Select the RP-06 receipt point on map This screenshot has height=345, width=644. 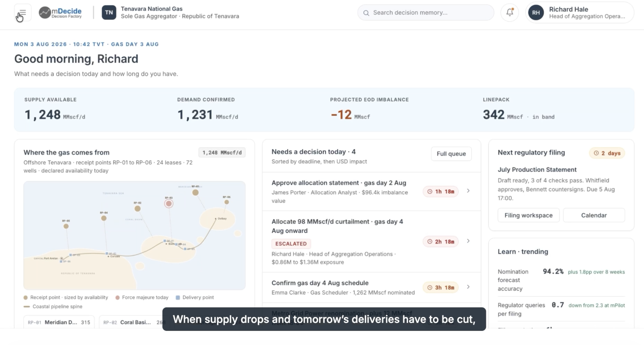pos(227,202)
